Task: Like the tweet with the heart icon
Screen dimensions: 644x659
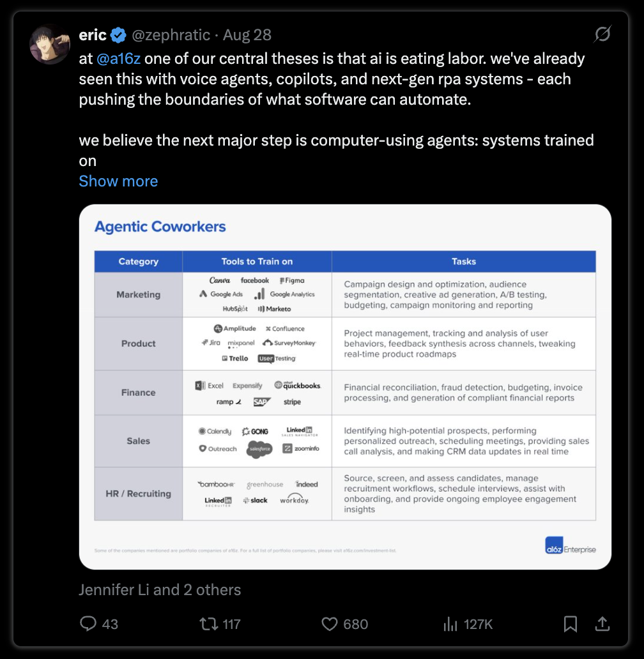Action: pyautogui.click(x=330, y=624)
